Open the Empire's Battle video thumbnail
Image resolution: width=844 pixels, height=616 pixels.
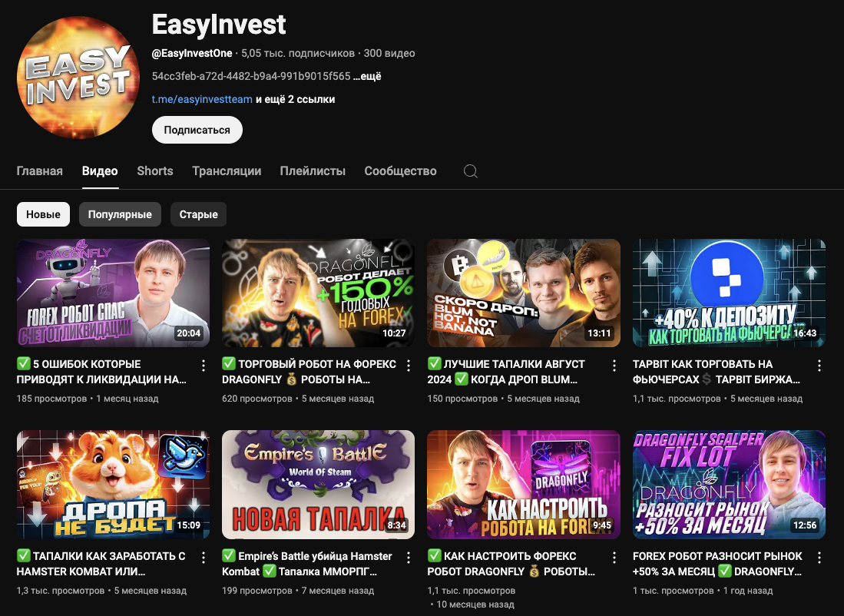[x=318, y=485]
